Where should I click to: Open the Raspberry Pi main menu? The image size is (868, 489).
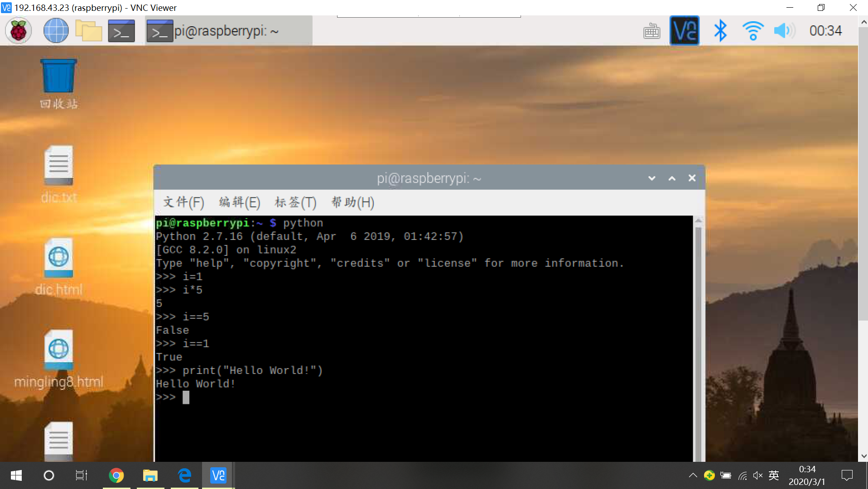pyautogui.click(x=19, y=31)
